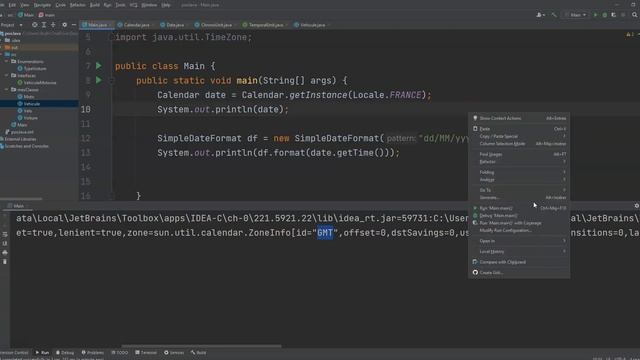The height and width of the screenshot is (360, 640).
Task: Choose Generate... in context menu
Action: pos(519,198)
